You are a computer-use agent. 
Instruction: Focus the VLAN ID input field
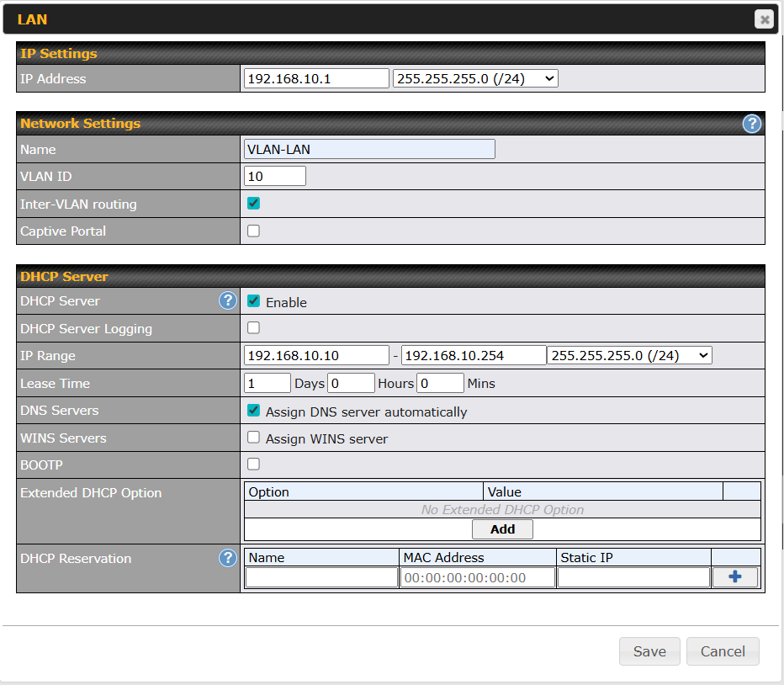pos(275,176)
